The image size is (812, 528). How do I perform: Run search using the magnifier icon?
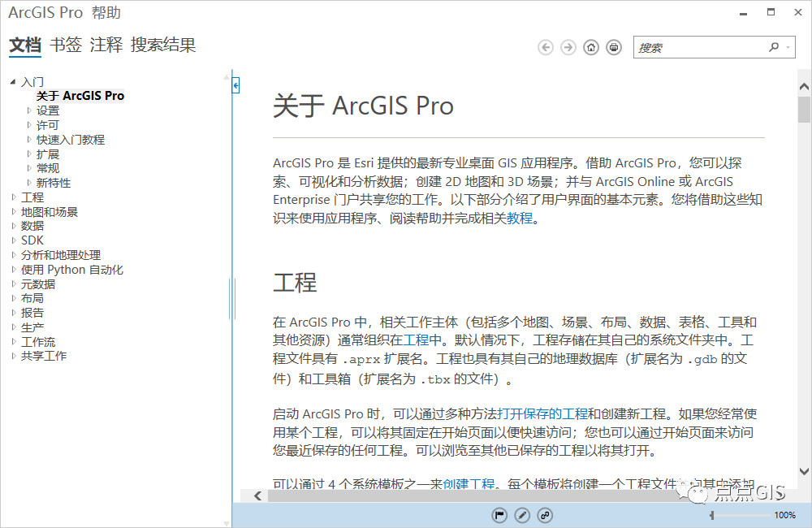click(x=774, y=47)
